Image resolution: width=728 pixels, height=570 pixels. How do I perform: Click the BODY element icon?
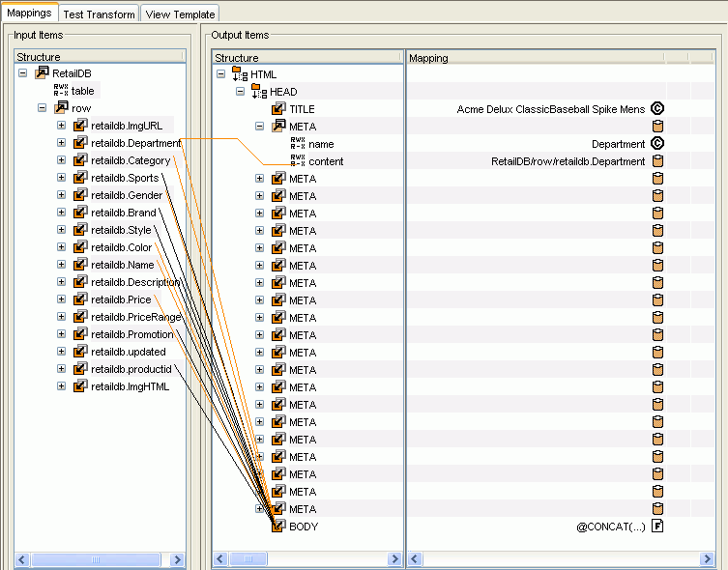(x=278, y=527)
